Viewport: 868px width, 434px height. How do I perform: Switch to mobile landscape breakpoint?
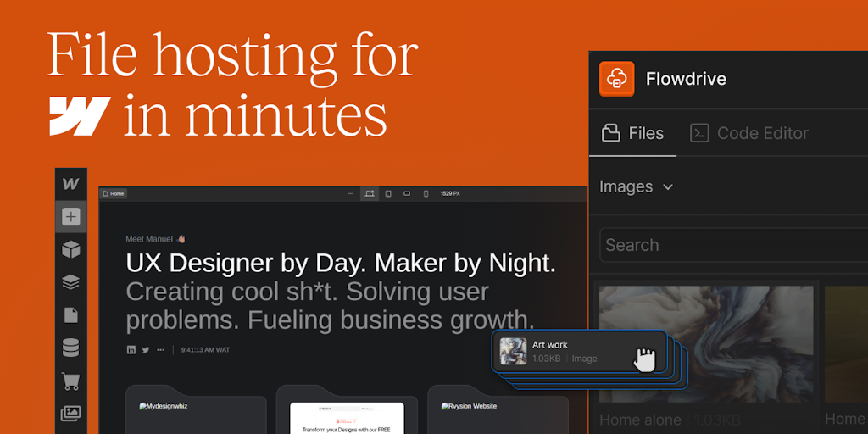tap(407, 194)
